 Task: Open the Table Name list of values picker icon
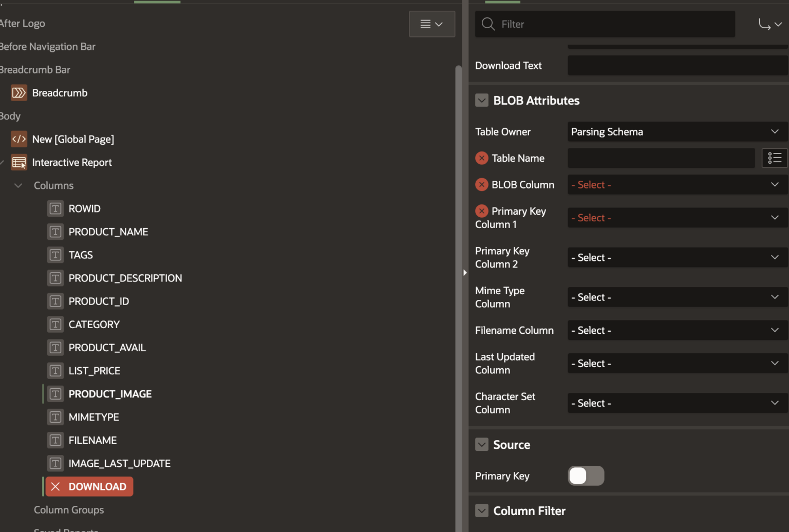[774, 158]
